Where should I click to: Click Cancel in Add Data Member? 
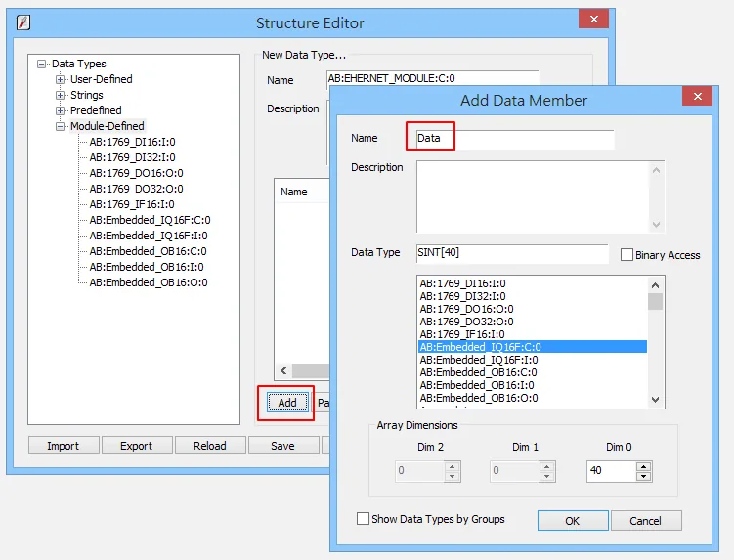click(646, 521)
